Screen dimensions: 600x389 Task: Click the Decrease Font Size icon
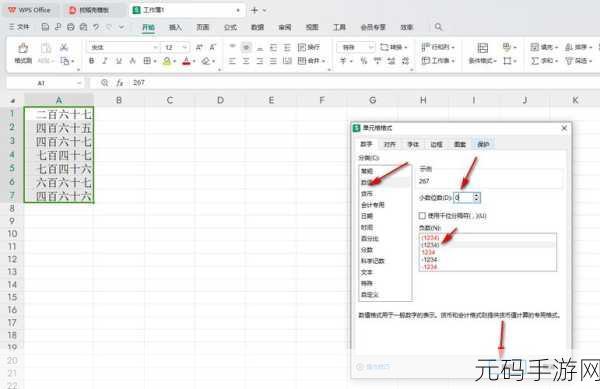click(212, 47)
